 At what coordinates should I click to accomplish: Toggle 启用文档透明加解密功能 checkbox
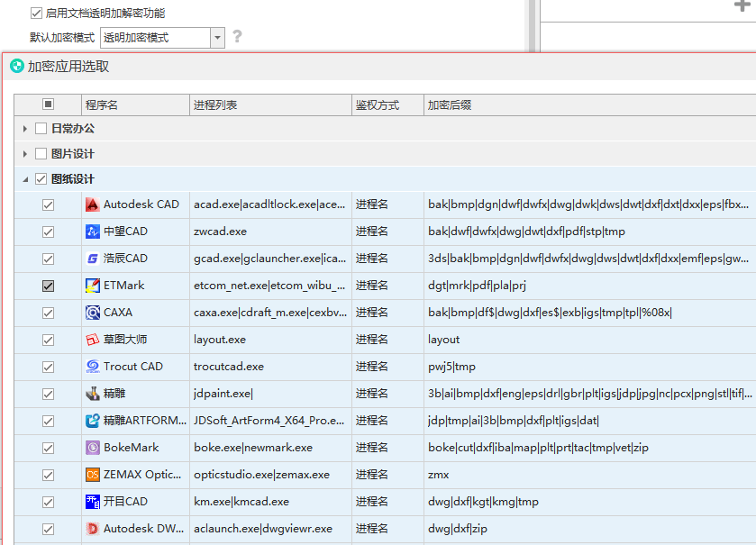point(36,13)
